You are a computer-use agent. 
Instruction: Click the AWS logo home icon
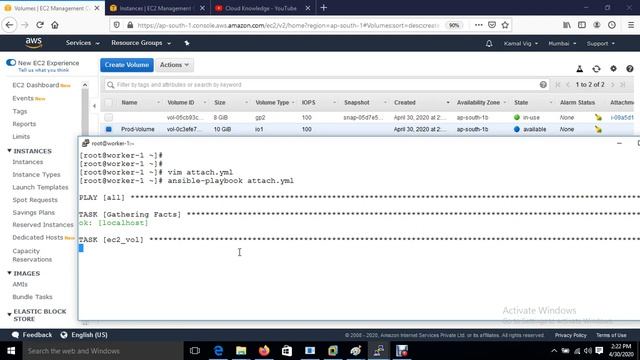33,42
